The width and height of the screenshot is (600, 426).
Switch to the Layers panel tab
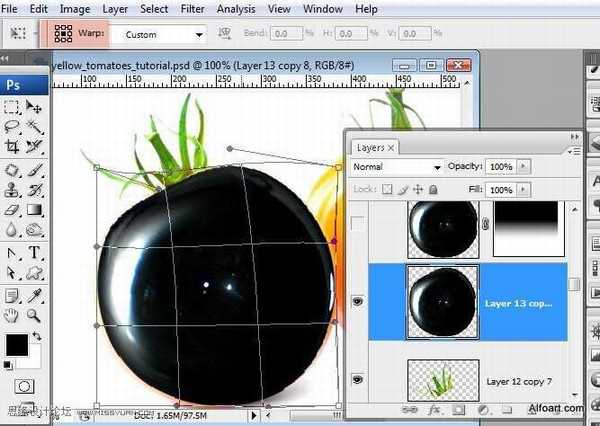370,147
